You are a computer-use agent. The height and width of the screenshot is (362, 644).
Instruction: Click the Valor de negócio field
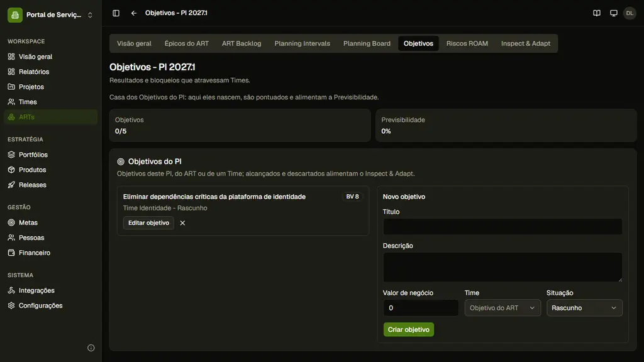[421, 308]
